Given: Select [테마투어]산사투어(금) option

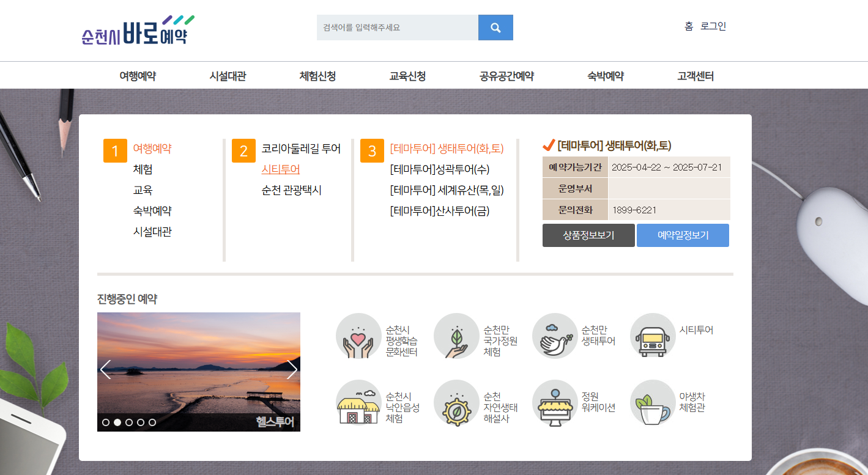Looking at the screenshot, I should pos(440,211).
